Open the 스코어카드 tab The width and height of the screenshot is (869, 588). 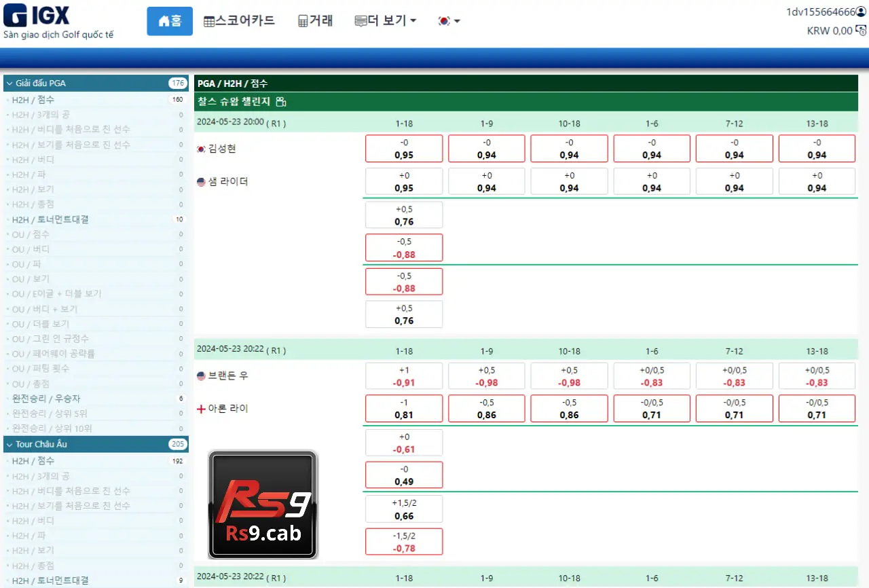(x=239, y=21)
